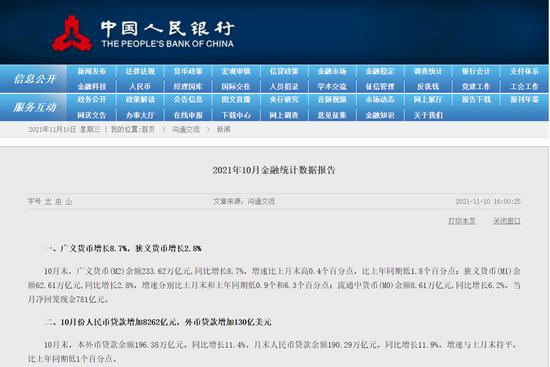Viewport: 550px width, 367px height.
Task: Click the People's Bank of China red logo
Action: tap(72, 34)
